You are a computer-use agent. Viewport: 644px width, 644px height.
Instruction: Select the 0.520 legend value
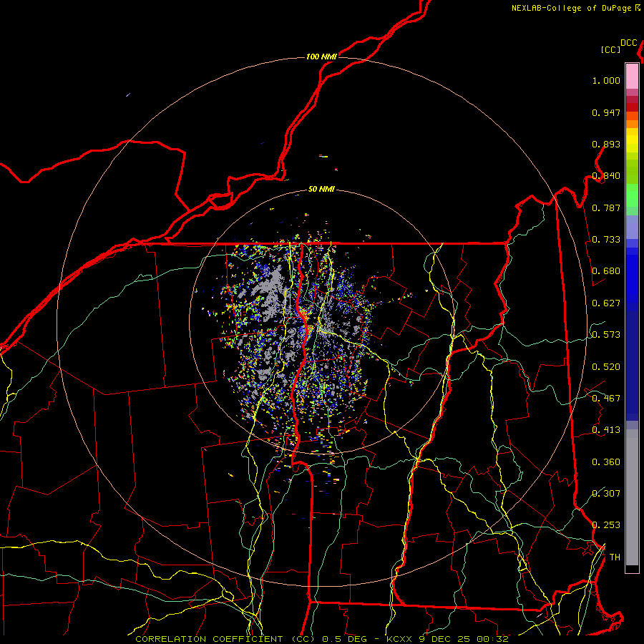click(606, 367)
